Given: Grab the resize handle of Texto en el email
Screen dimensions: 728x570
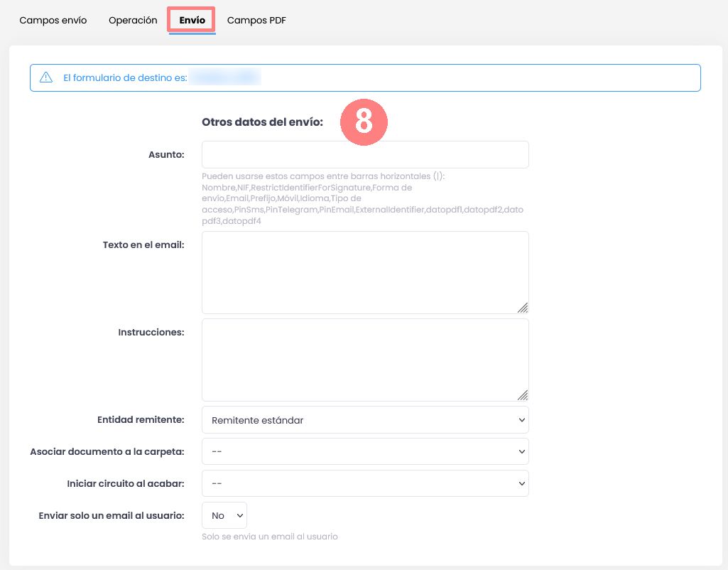Looking at the screenshot, I should coord(523,308).
